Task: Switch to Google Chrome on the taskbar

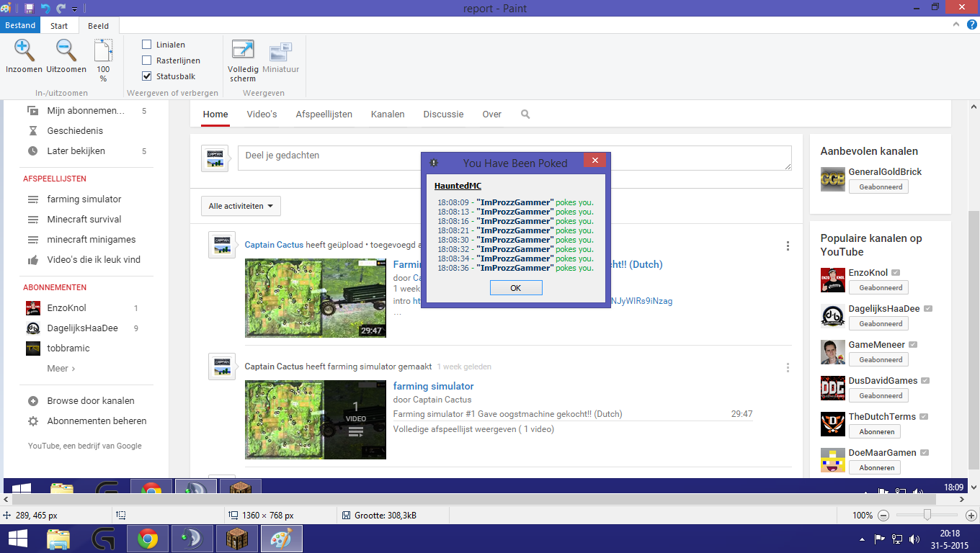Action: [x=148, y=539]
